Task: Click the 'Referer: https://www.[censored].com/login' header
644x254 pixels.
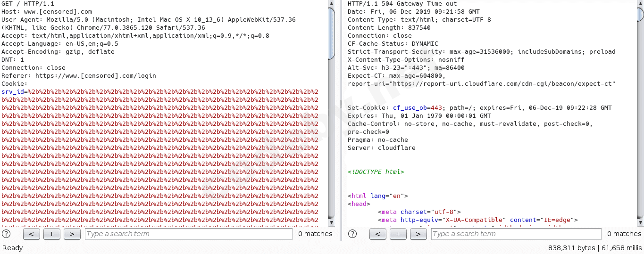Action: [79, 76]
